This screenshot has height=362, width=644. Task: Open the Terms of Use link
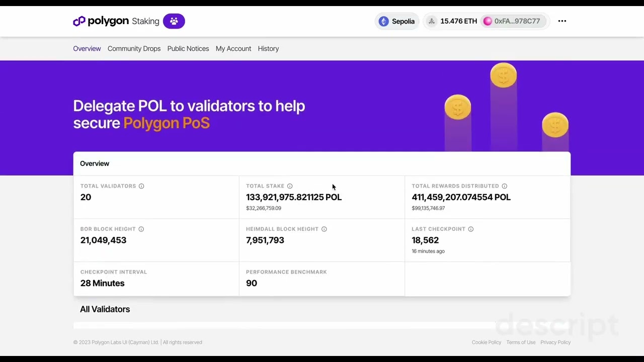[x=521, y=342]
